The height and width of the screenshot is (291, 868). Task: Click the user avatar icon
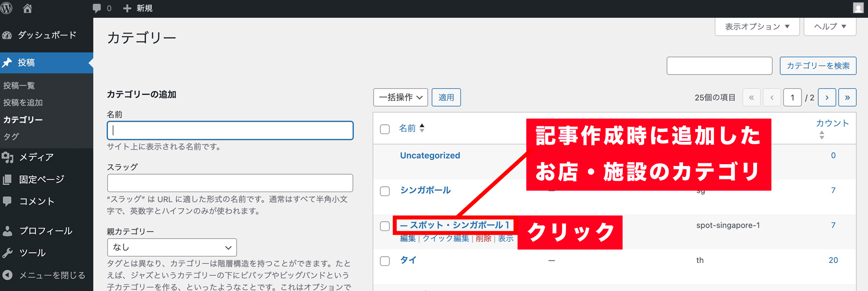pyautogui.click(x=857, y=8)
